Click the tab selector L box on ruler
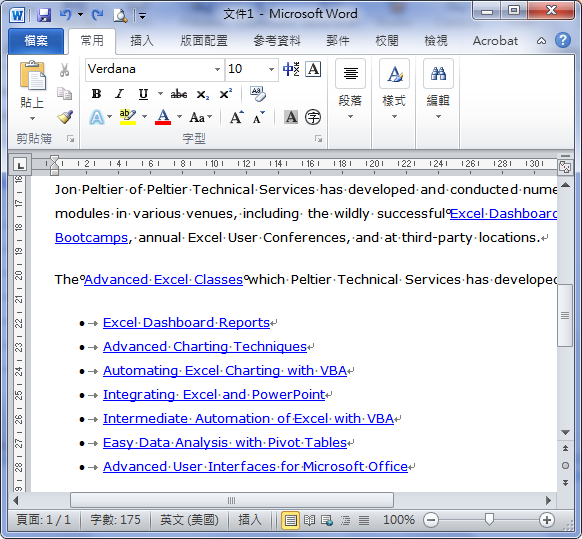The height and width of the screenshot is (539, 582). point(20,164)
